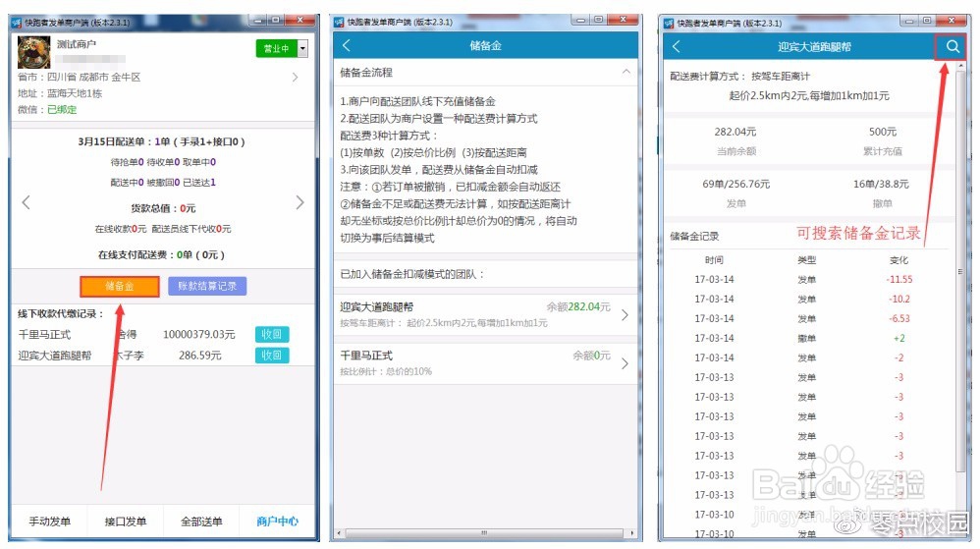Click 收回 for 千里马正式 row
Viewport: 980px width, 549px height.
(x=271, y=335)
